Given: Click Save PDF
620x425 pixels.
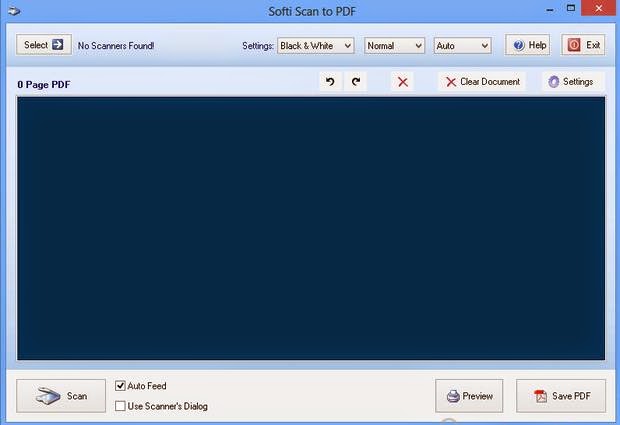Looking at the screenshot, I should (x=561, y=396).
